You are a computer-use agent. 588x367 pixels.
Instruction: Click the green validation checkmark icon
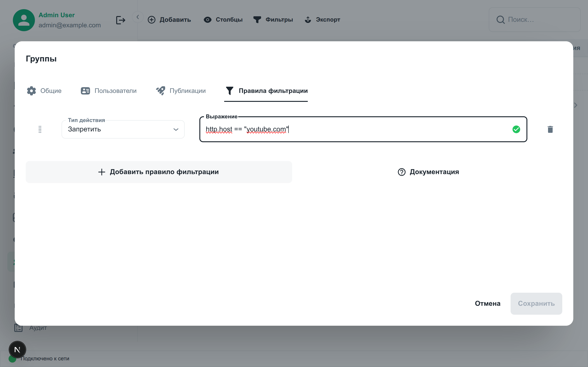[516, 129]
